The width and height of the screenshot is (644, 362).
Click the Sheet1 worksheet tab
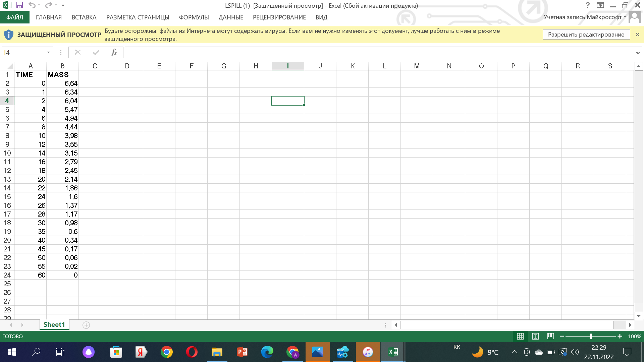54,324
